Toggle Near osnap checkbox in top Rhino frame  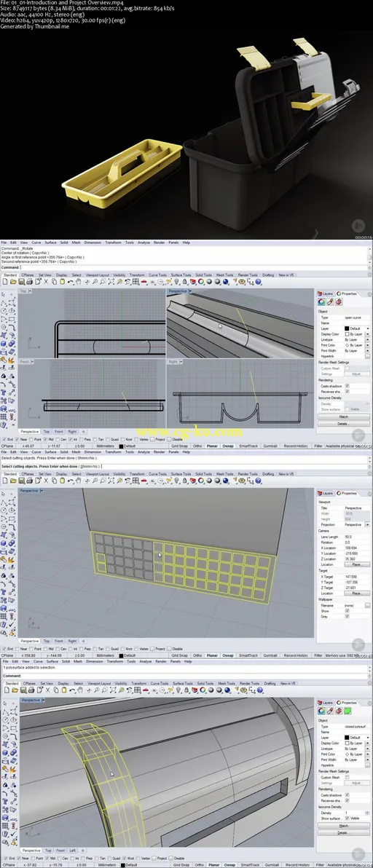17,439
